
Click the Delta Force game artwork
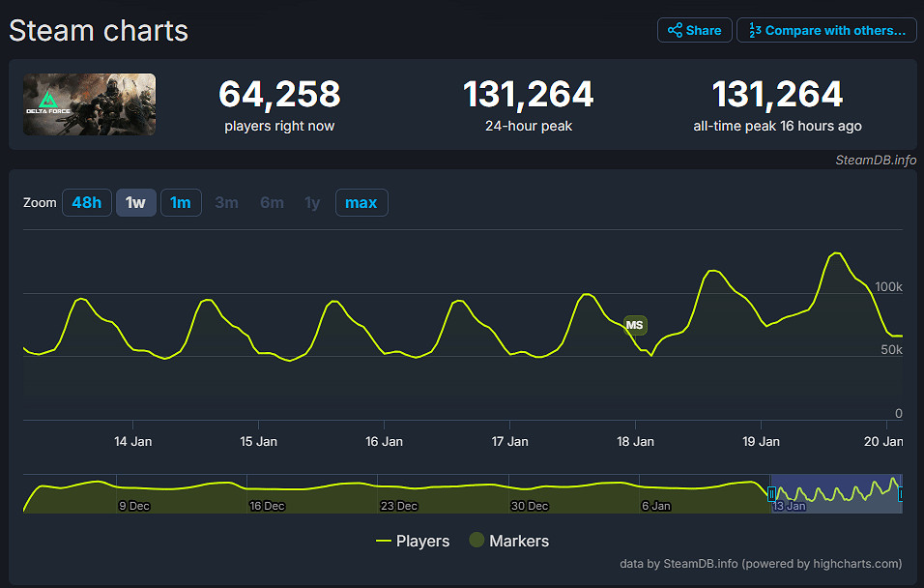click(x=89, y=104)
